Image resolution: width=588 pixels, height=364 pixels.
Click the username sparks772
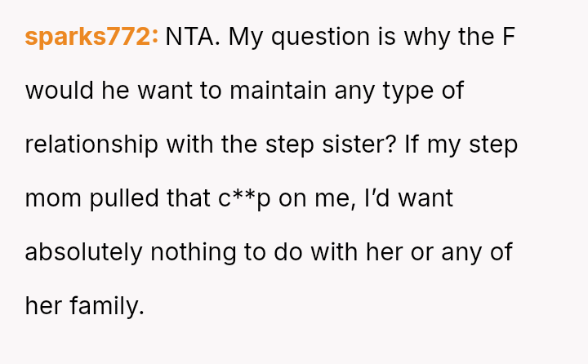point(91,37)
